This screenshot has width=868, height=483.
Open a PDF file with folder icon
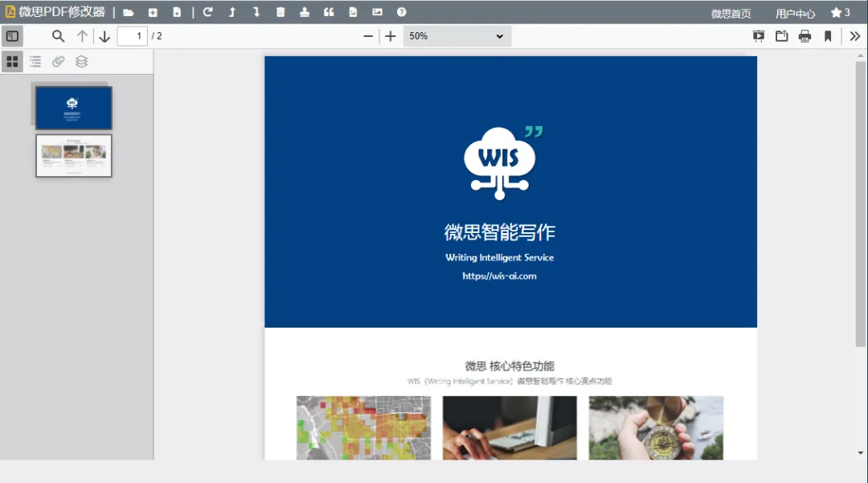point(129,12)
